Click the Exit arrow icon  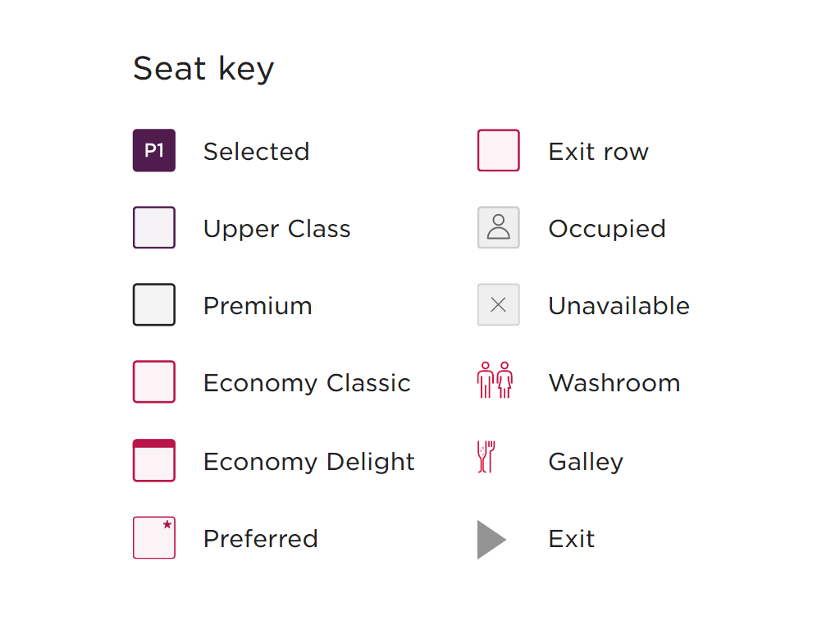pyautogui.click(x=491, y=539)
